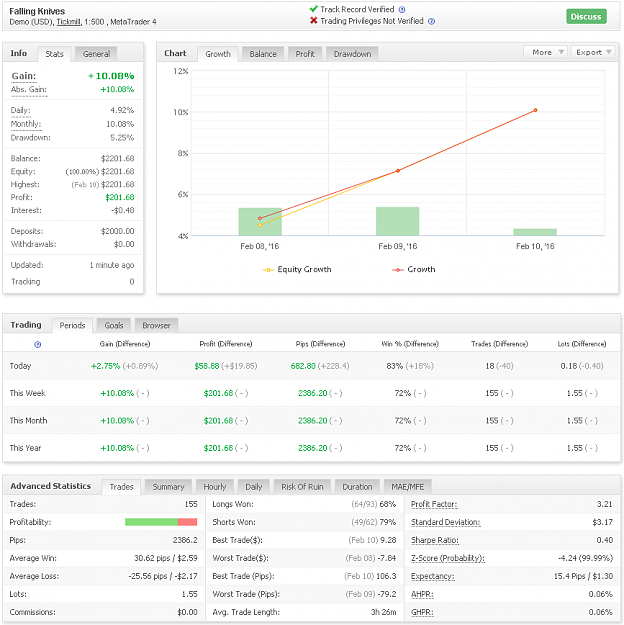The width and height of the screenshot is (624, 625).
Task: Open the Duration tab
Action: 357,487
